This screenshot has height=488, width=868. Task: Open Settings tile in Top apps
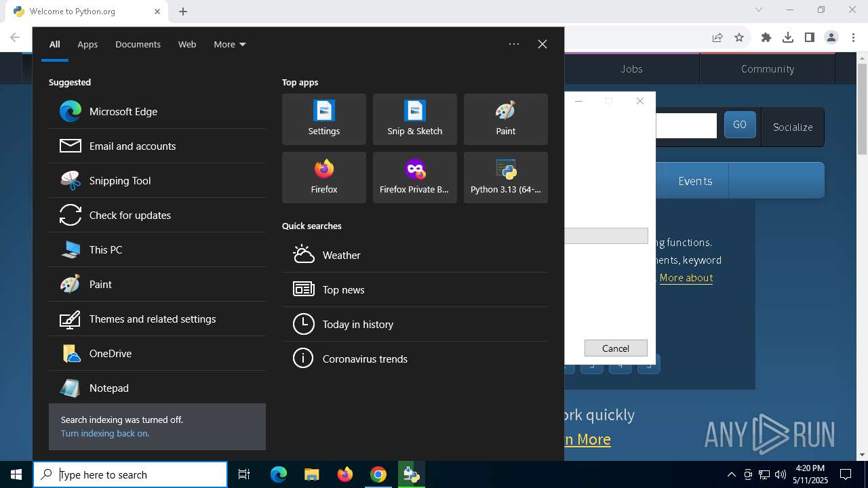tap(324, 119)
